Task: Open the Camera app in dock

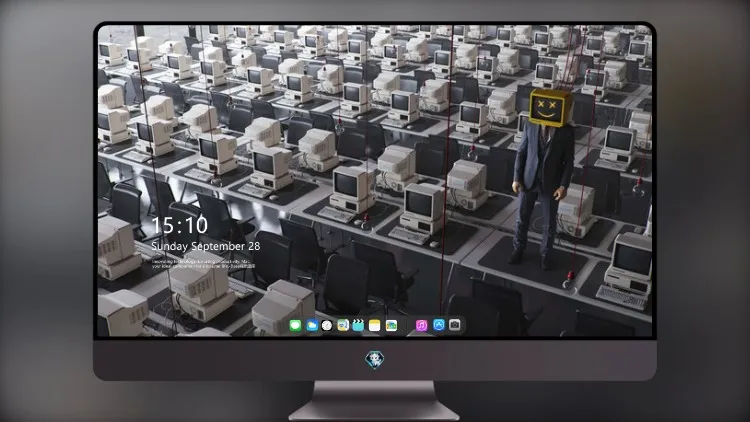Action: click(455, 325)
